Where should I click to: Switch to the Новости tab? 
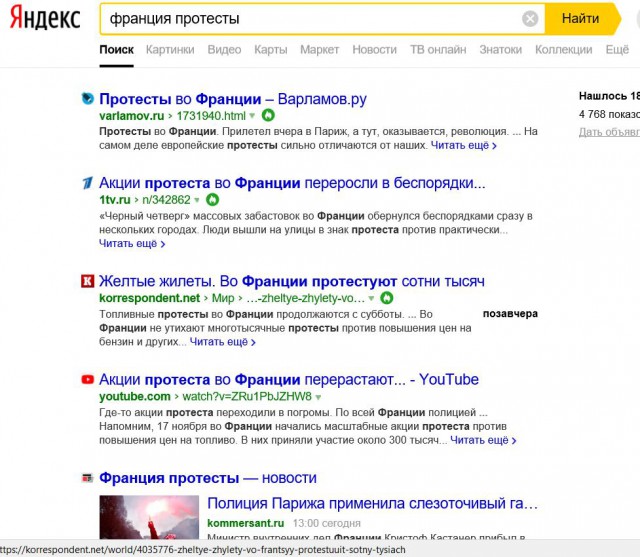point(374,49)
